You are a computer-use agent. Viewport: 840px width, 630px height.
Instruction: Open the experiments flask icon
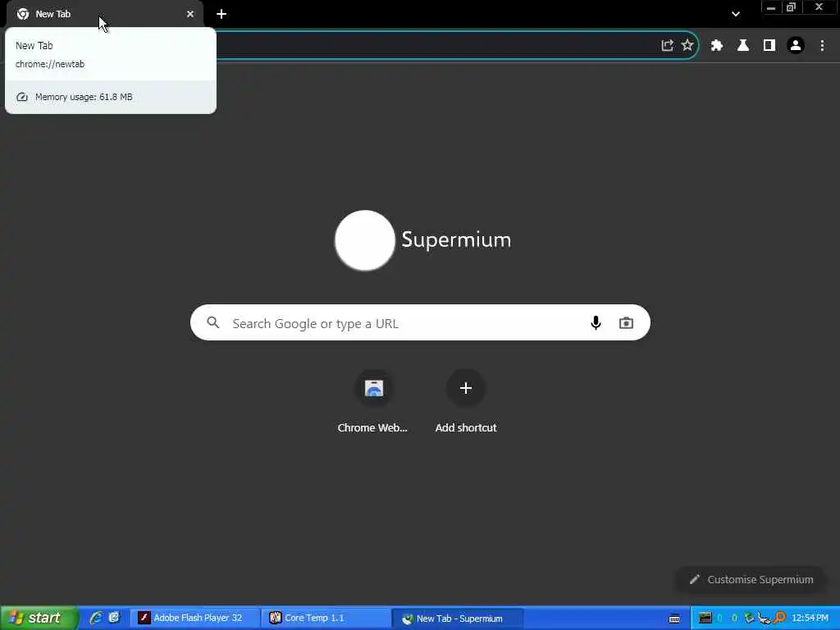[743, 46]
